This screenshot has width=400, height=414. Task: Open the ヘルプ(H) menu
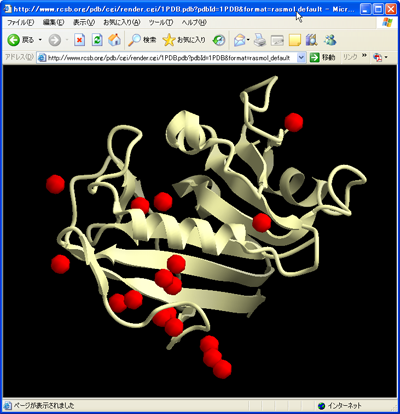click(194, 23)
